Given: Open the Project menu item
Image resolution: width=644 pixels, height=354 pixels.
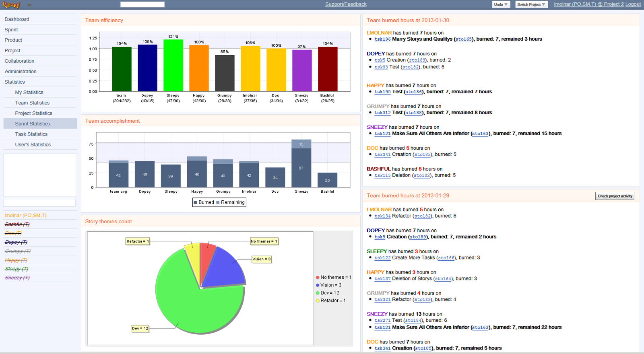Looking at the screenshot, I should 40,51.
